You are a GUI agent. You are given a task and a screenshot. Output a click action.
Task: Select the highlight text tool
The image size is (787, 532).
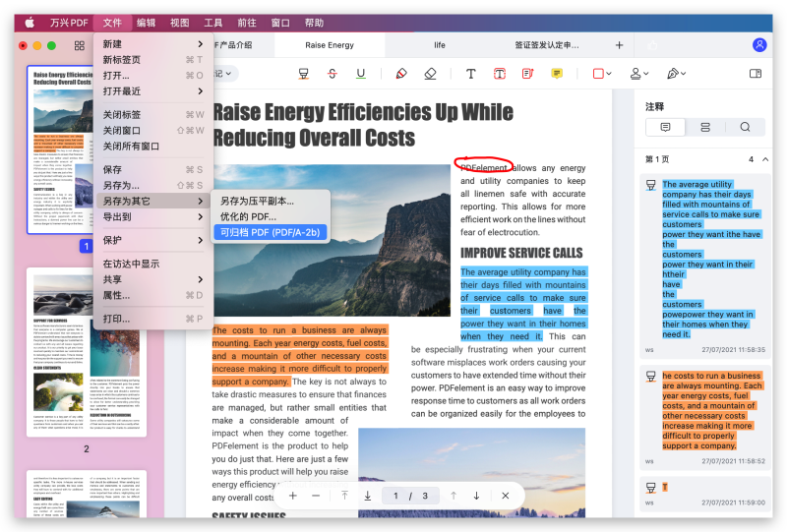click(303, 74)
